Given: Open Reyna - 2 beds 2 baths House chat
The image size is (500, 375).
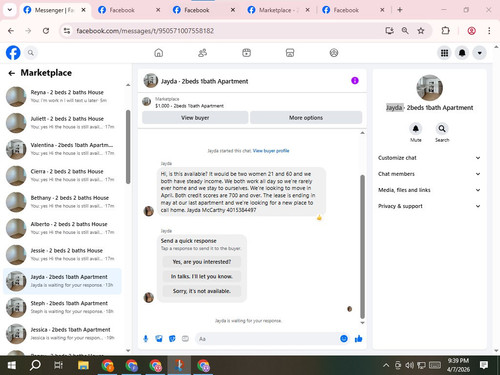Looking at the screenshot, I should pos(63,96).
